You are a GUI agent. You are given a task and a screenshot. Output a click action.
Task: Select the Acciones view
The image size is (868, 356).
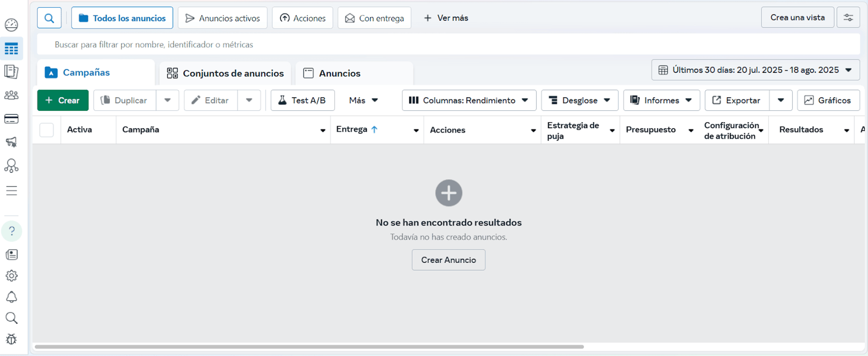[302, 18]
